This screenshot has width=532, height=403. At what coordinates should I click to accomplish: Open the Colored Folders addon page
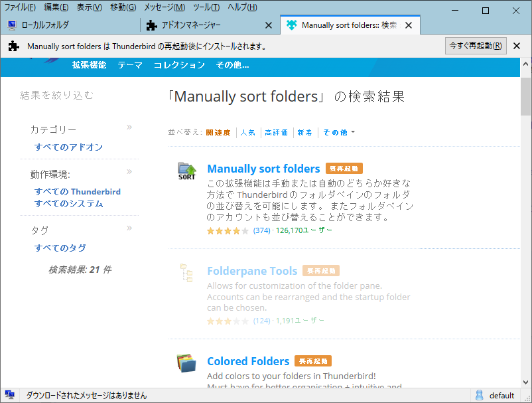pos(248,361)
